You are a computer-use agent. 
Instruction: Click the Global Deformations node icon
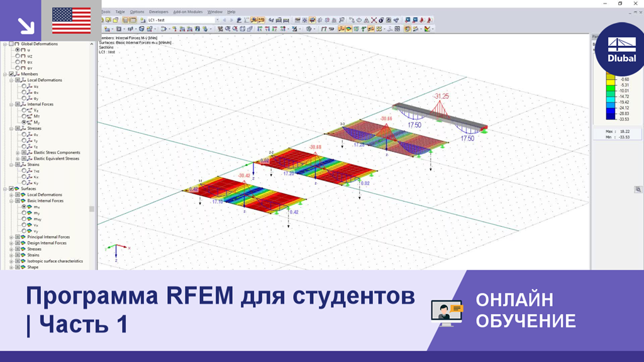pos(17,44)
